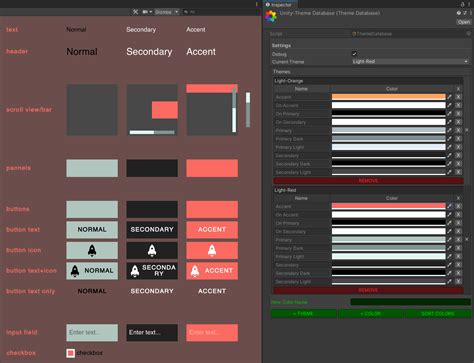Open the Current Theme dropdown
474x363 pixels.
click(x=410, y=62)
